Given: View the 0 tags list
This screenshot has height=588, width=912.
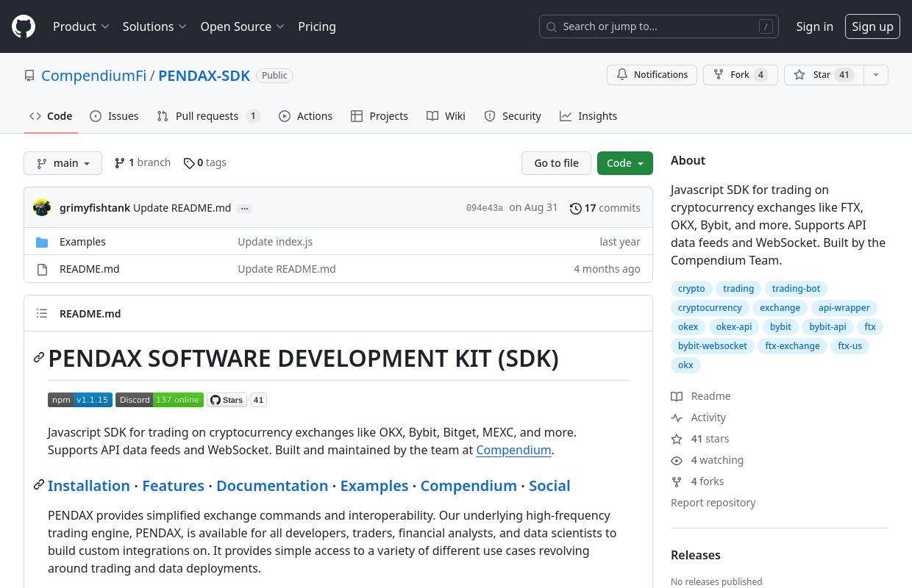Looking at the screenshot, I should pyautogui.click(x=205, y=162).
